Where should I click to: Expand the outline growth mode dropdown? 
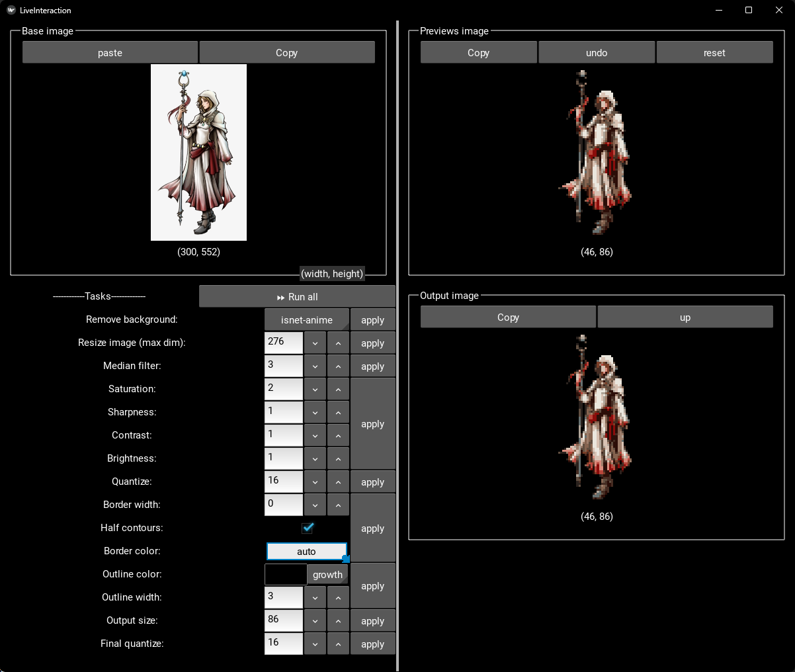click(x=327, y=575)
